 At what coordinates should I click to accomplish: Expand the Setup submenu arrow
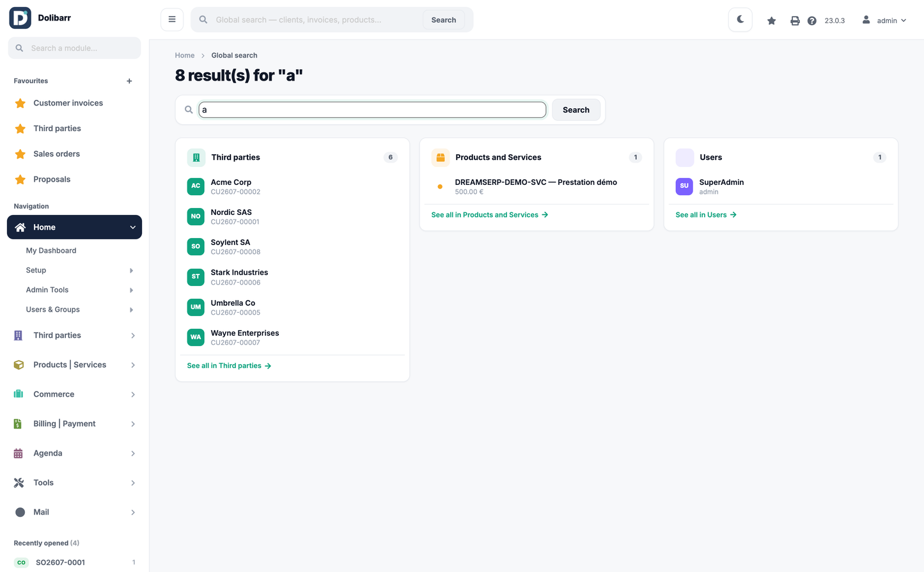[131, 271]
